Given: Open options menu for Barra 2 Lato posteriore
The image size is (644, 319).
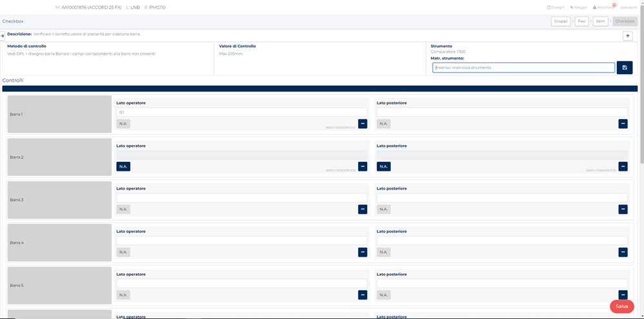Looking at the screenshot, I should (x=623, y=166).
